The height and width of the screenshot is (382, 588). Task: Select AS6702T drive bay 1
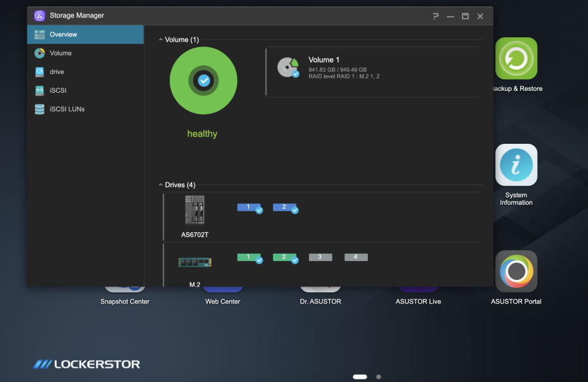tap(249, 207)
